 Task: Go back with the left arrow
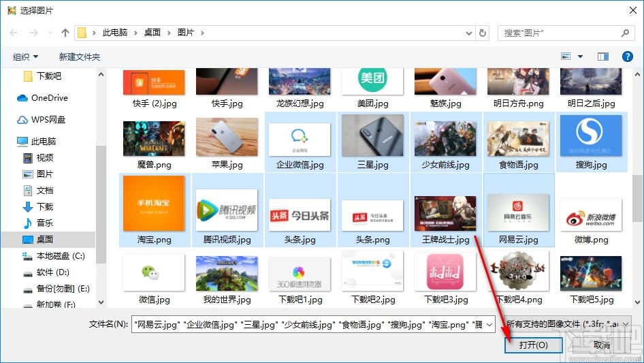[x=14, y=33]
